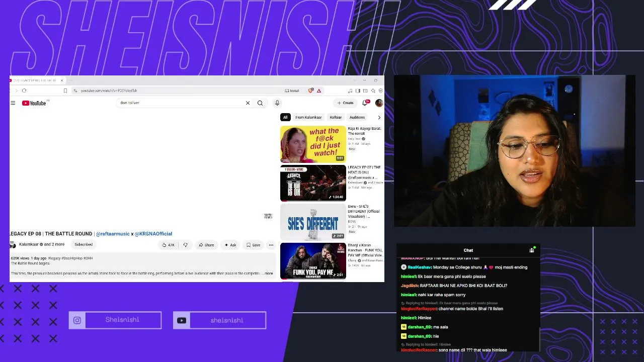Expand the description with '...more'
This screenshot has height=362, width=644.
tap(267, 274)
